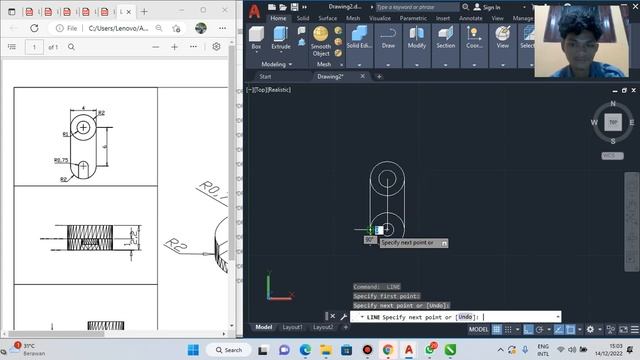The image size is (640, 360).
Task: Click the AutoCAD keyword search field
Action: pyautogui.click(x=417, y=7)
